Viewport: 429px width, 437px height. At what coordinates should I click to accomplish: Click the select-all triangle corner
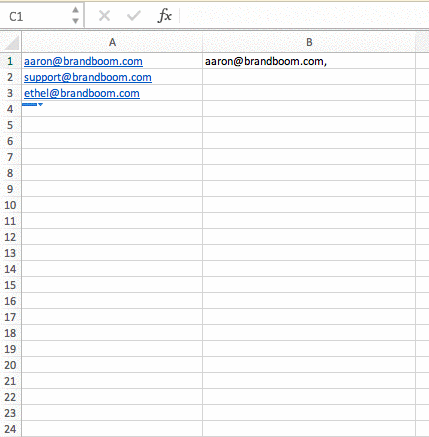pyautogui.click(x=11, y=42)
